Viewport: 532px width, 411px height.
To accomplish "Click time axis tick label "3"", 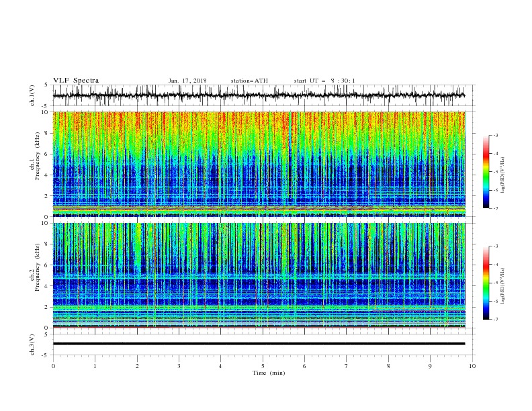I will click(179, 366).
